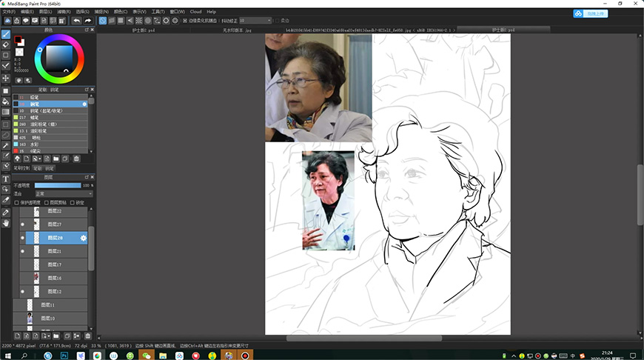
Task: Click the blue cloud upload button
Action: (590, 13)
